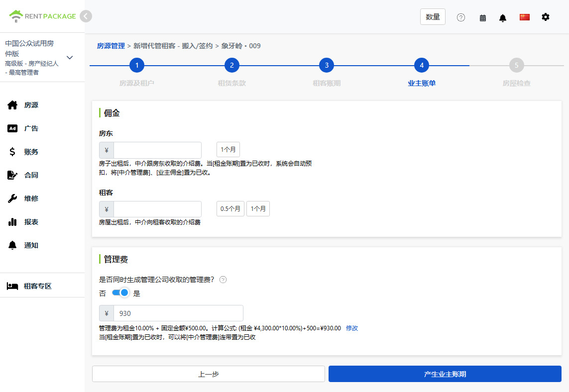
Task: Open 通知 in the sidebar
Action: tap(31, 245)
